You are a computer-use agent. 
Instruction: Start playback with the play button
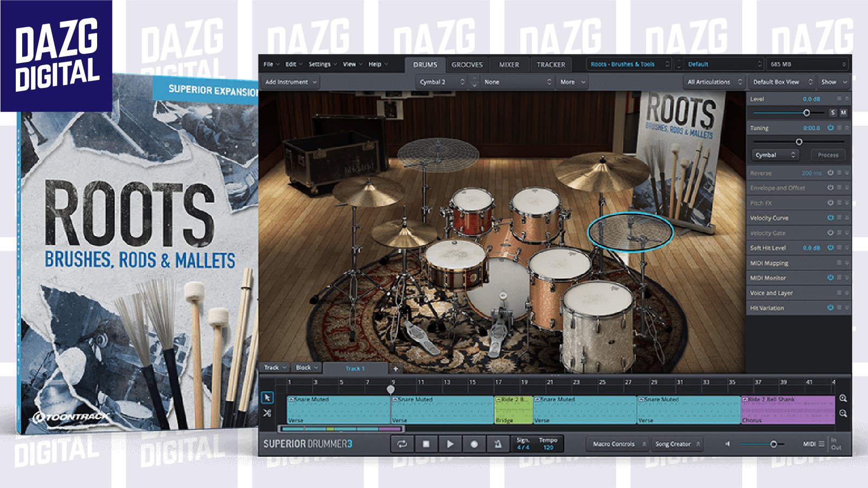[450, 444]
